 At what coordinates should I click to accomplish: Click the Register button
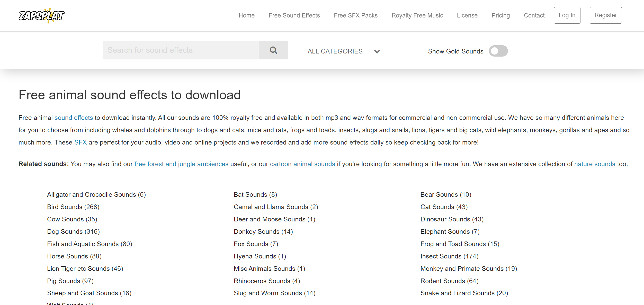point(605,15)
